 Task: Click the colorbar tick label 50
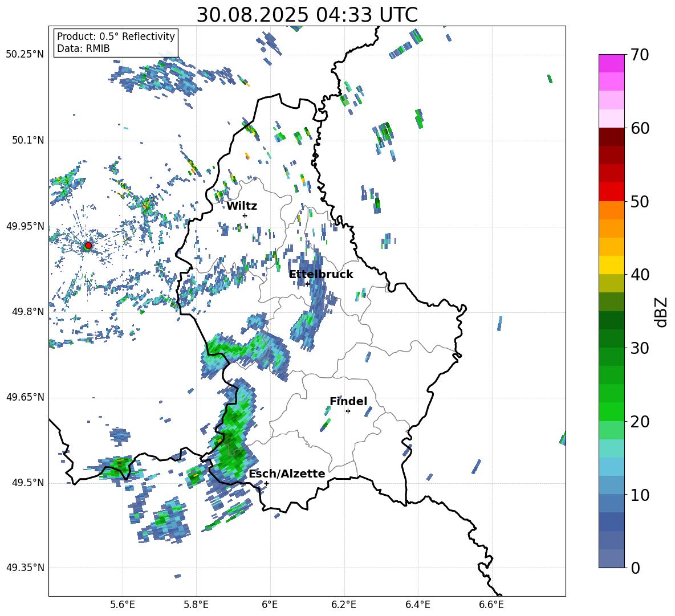point(640,202)
